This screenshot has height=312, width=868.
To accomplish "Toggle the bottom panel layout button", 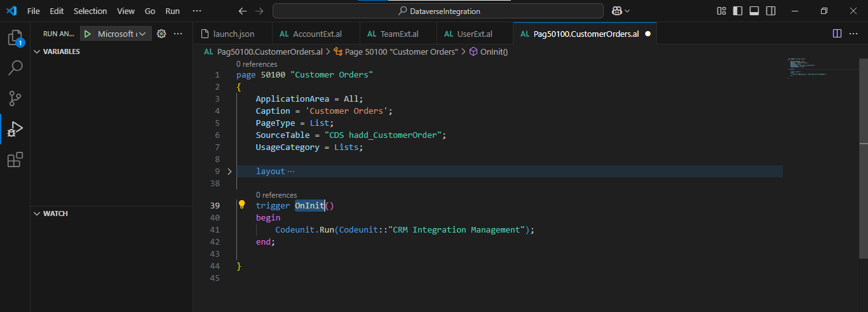I will coord(754,11).
